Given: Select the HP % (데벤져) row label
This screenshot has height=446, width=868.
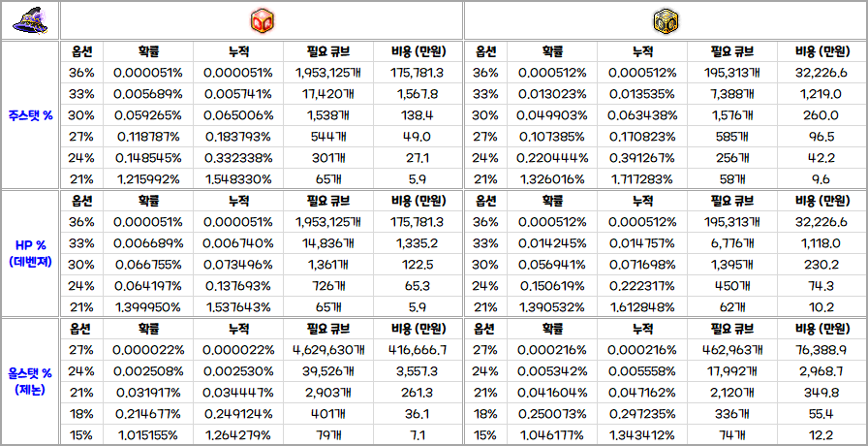Looking at the screenshot, I should pos(31,253).
